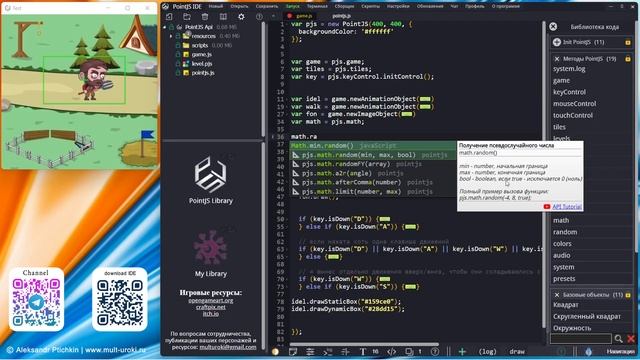This screenshot has width=640, height=360.
Task: Choose pjs.math.randomFY(array) suggestion
Action: click(373, 164)
